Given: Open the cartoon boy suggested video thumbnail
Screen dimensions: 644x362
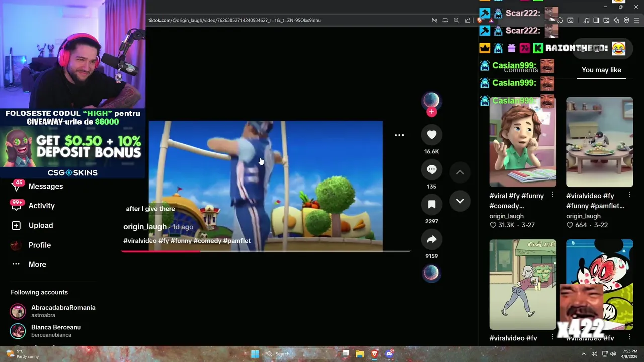Looking at the screenshot, I should pyautogui.click(x=523, y=142).
